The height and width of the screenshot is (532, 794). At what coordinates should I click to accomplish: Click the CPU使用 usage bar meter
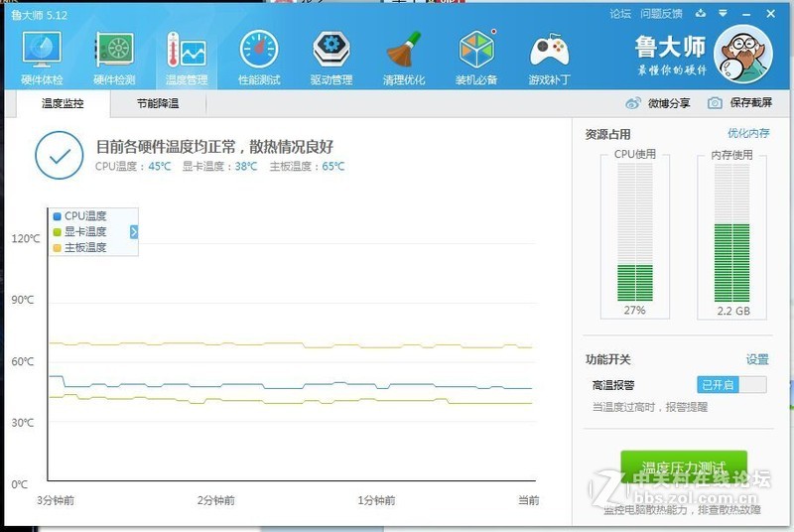pyautogui.click(x=635, y=232)
